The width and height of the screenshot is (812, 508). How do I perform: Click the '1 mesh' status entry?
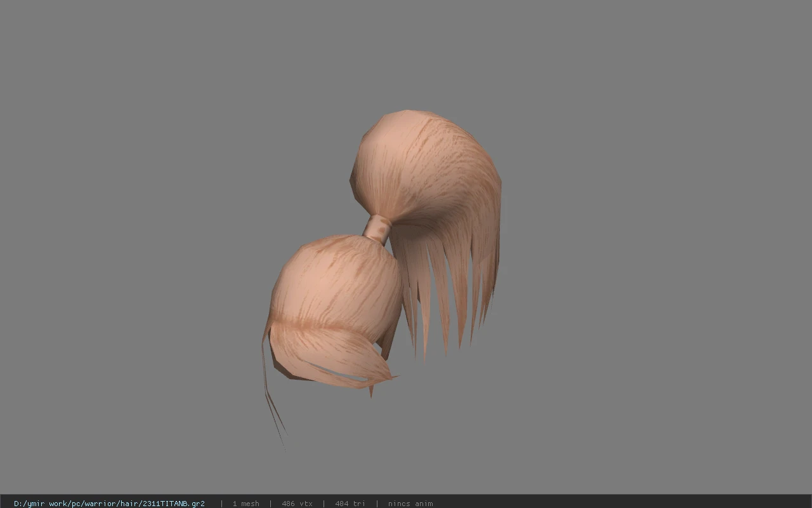point(246,504)
